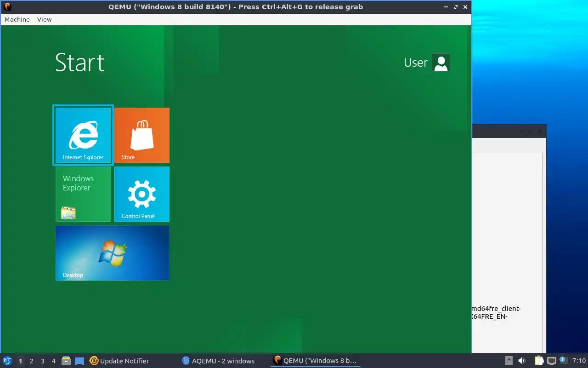Switch to workspace 3
Screen dimensions: 588x368
point(42,361)
